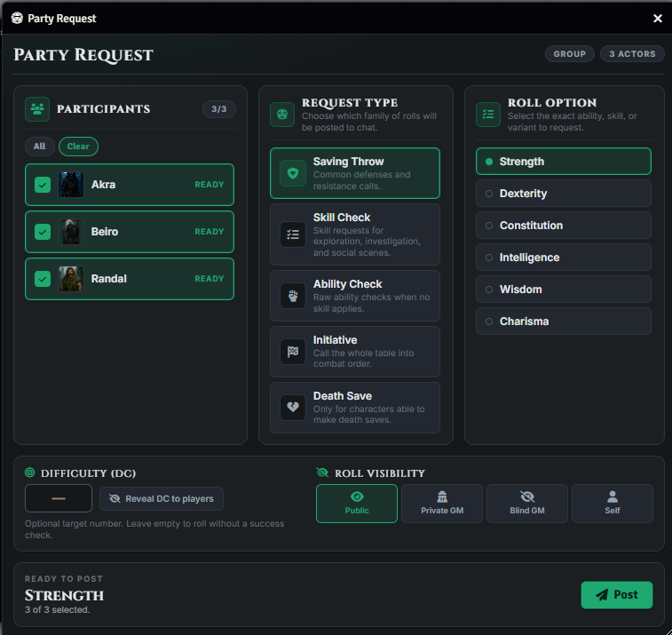This screenshot has width=672, height=635.
Task: Set roll visibility to Public
Action: click(x=357, y=504)
